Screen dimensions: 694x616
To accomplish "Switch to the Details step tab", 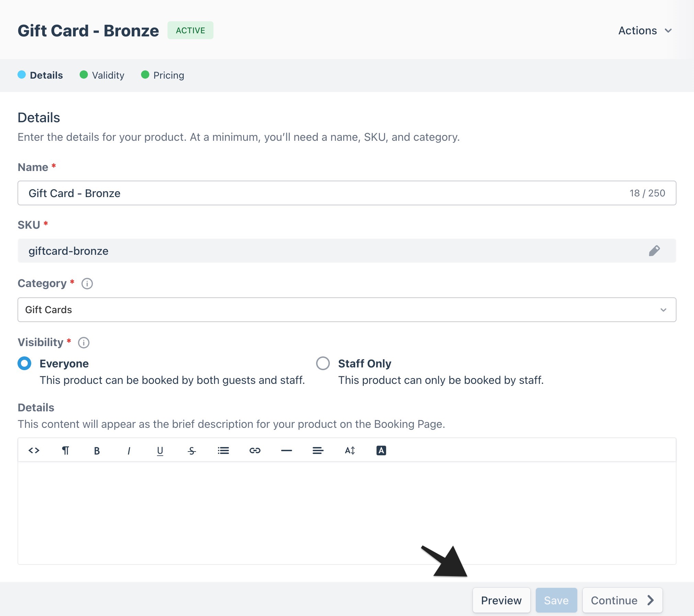I will (x=40, y=75).
